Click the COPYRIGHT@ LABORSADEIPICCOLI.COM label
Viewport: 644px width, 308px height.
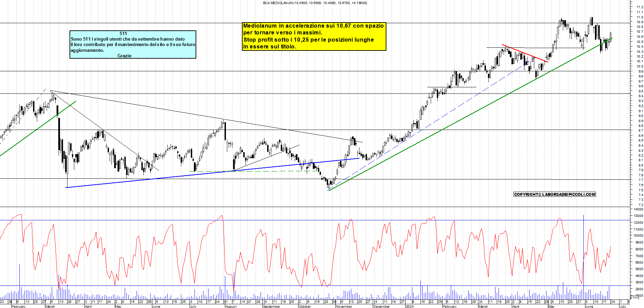coord(555,194)
